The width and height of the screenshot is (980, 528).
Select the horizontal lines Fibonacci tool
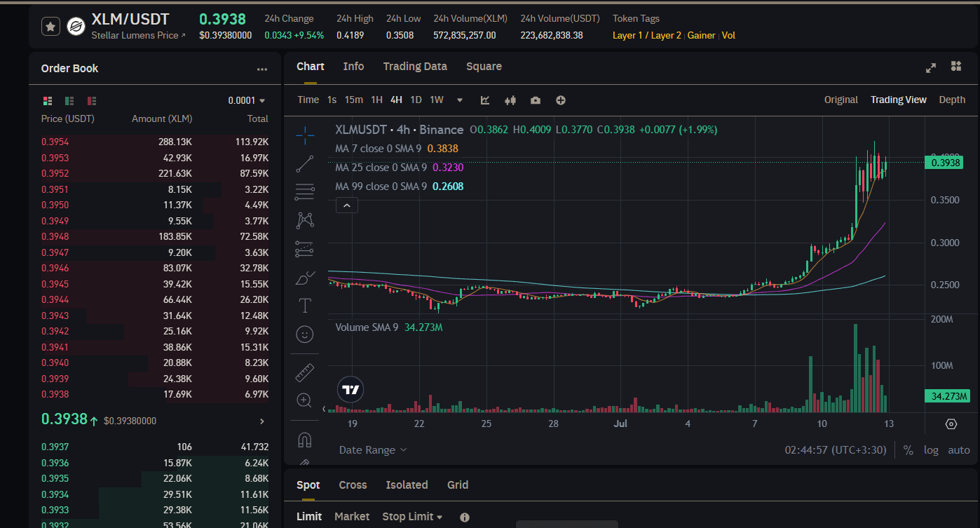coord(305,191)
